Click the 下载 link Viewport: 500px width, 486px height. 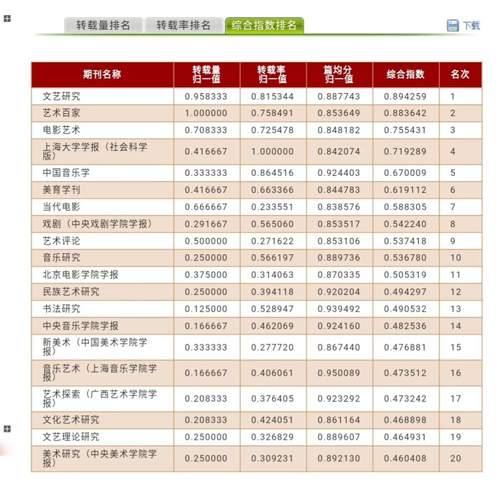pos(471,26)
